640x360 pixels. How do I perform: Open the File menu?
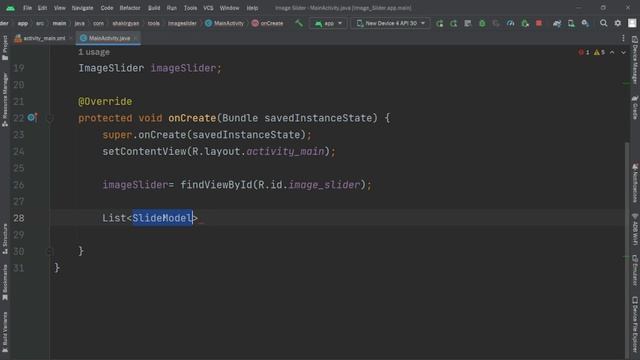coord(27,8)
